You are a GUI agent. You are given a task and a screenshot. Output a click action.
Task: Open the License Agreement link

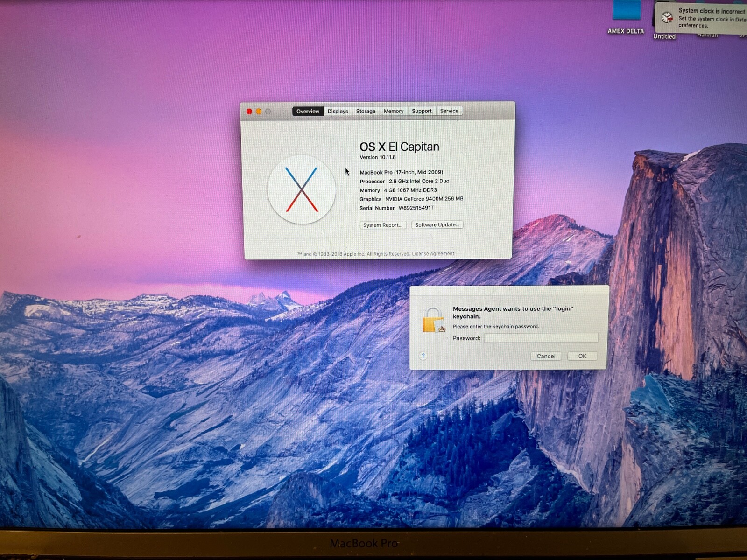click(x=433, y=254)
